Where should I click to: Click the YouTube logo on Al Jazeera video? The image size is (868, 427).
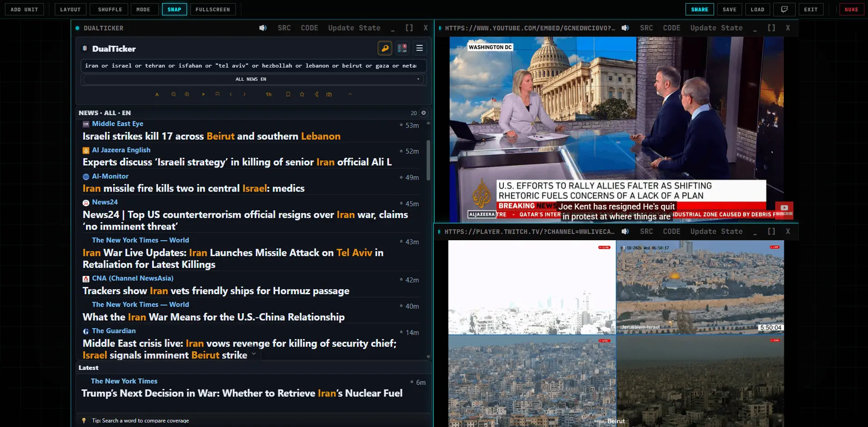(x=784, y=208)
